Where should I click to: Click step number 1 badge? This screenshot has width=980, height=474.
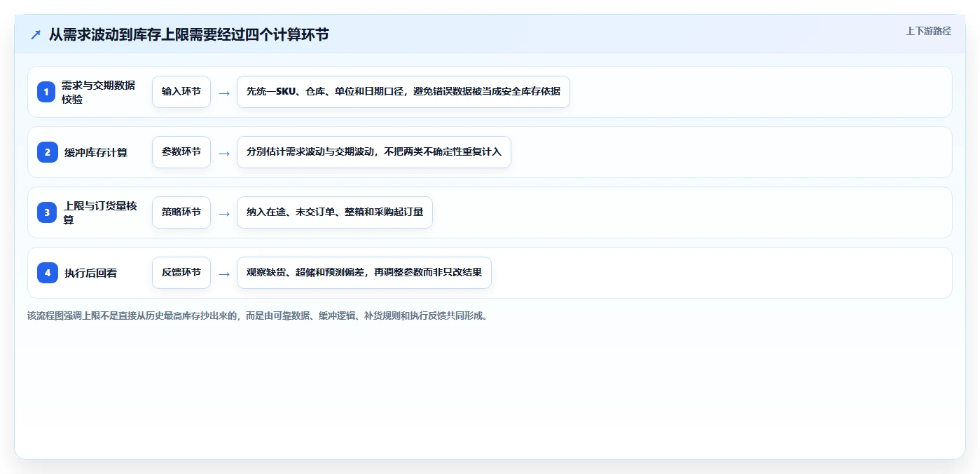(x=47, y=92)
